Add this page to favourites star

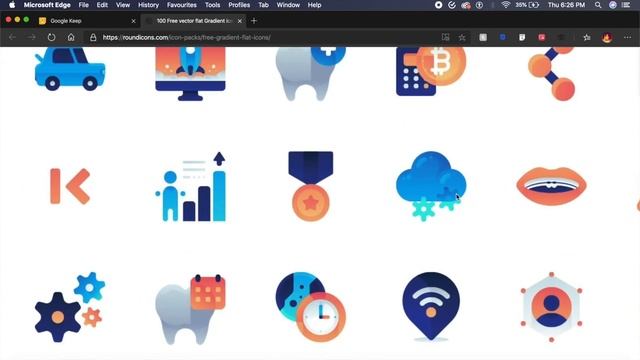(x=462, y=37)
